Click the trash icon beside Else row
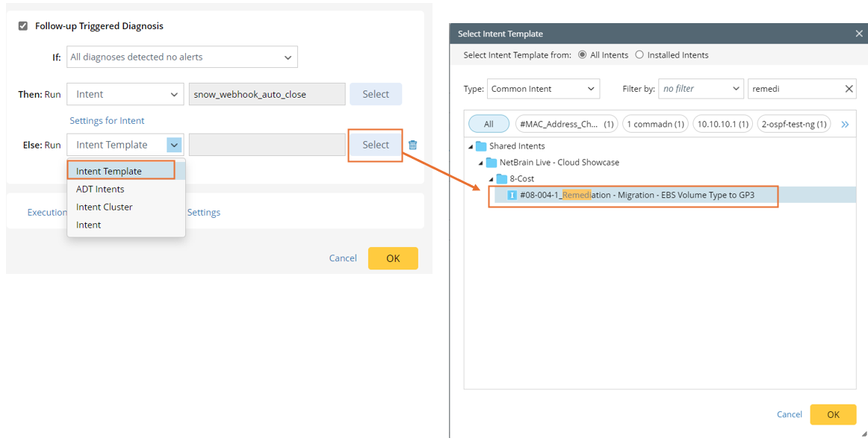 point(412,145)
